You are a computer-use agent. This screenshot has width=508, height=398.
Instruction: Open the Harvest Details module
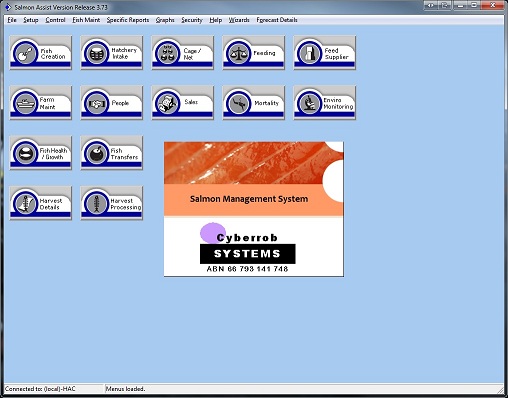tap(41, 203)
